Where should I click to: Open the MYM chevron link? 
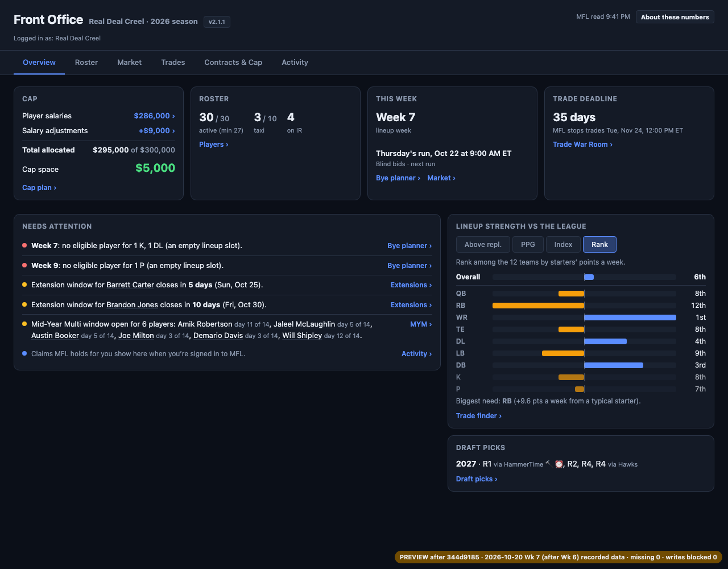tap(421, 324)
